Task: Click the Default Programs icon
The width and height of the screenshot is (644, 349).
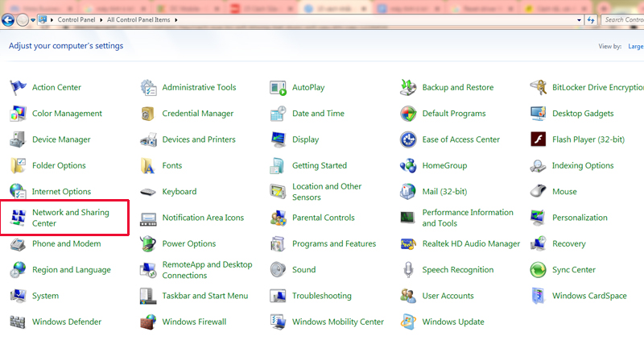Action: (x=408, y=114)
